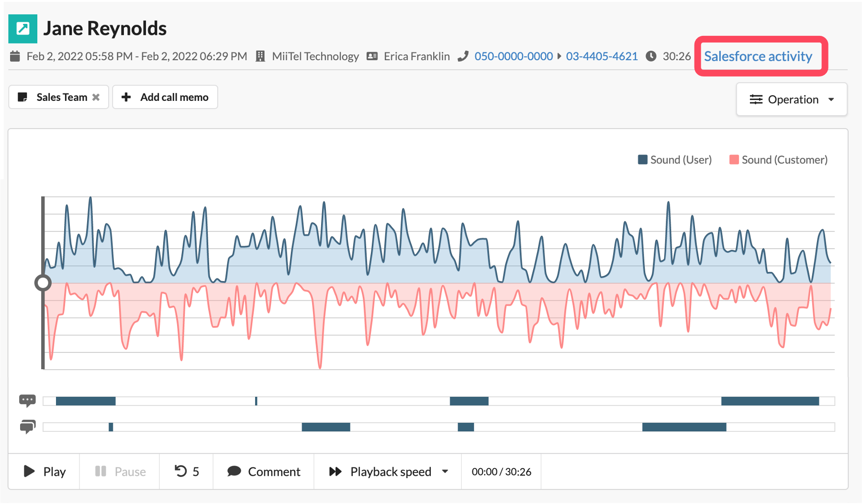This screenshot has width=862, height=504.
Task: Open the Playback speed dropdown
Action: click(x=388, y=471)
